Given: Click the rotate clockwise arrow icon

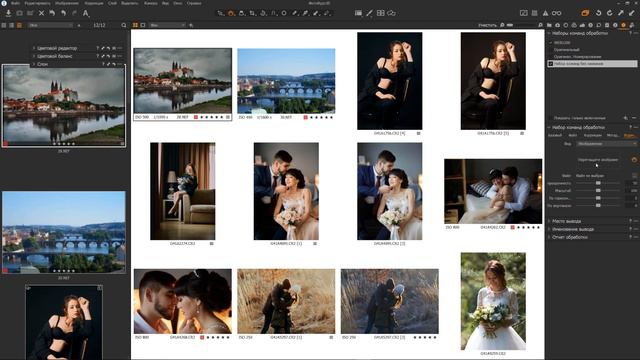Looking at the screenshot, I should 610,13.
